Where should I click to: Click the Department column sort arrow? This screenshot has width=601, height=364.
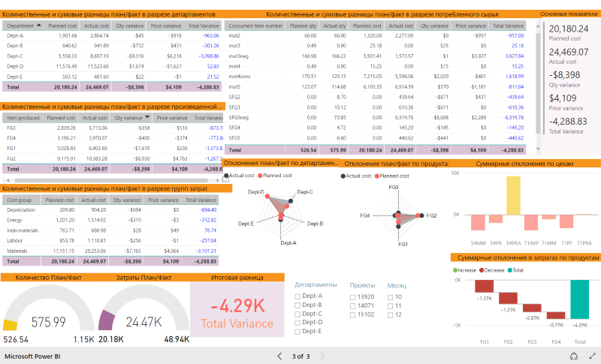(x=38, y=25)
